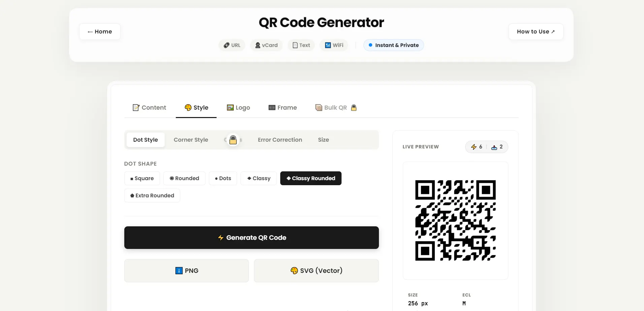The image size is (644, 311).
Task: Click the lock icon beside Bulk QR
Action: point(354,108)
